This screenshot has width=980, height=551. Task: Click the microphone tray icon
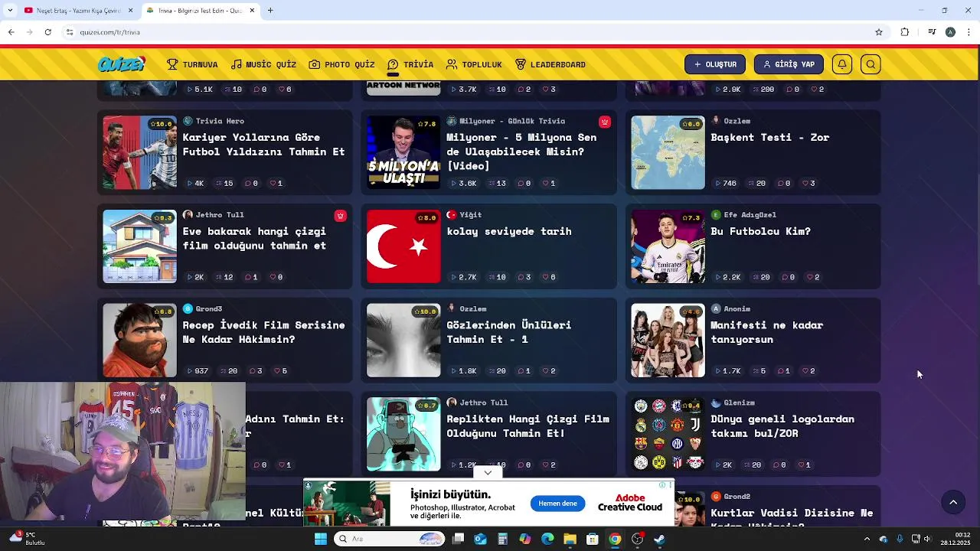tap(900, 539)
